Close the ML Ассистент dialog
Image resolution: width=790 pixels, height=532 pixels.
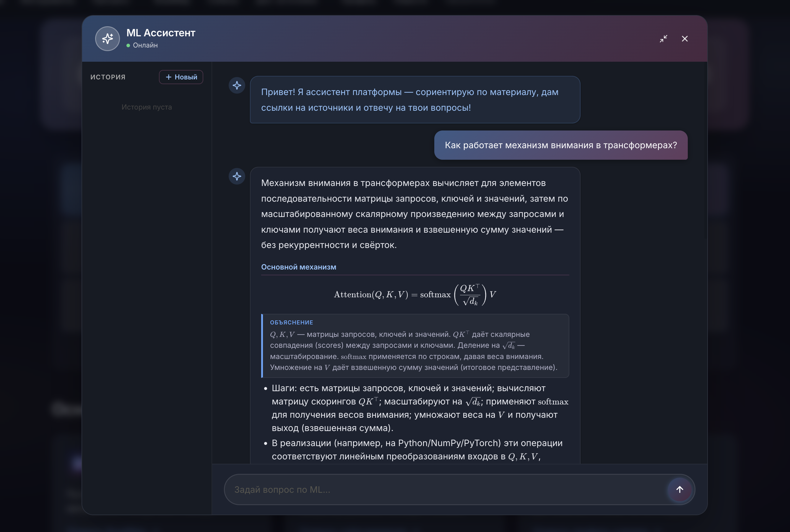[685, 39]
